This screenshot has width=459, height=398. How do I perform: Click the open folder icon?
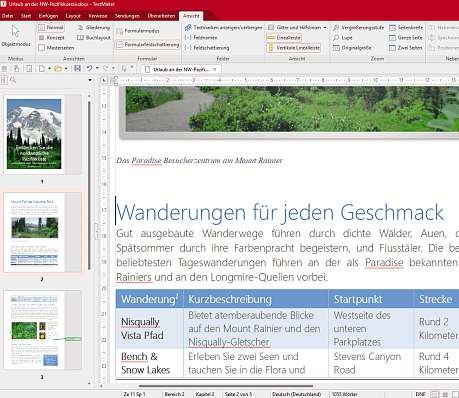point(58,69)
